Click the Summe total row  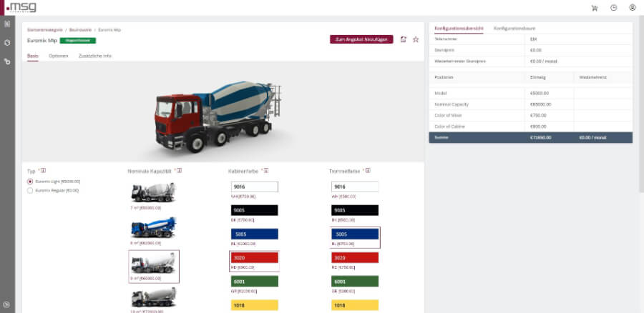click(x=531, y=137)
